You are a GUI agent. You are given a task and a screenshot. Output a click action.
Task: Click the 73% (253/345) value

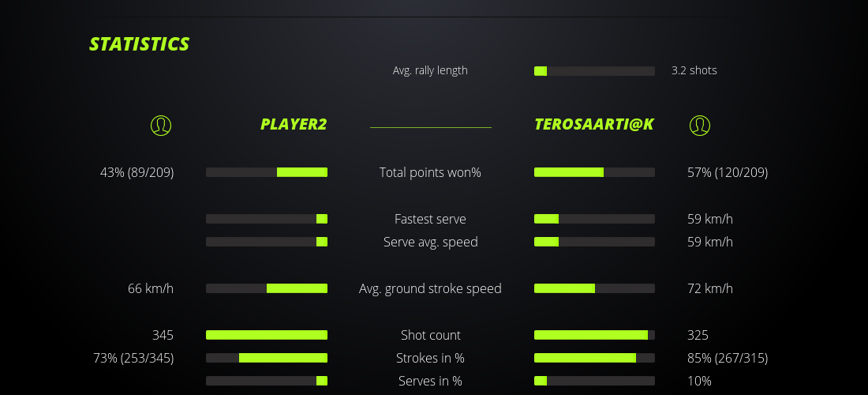point(133,358)
